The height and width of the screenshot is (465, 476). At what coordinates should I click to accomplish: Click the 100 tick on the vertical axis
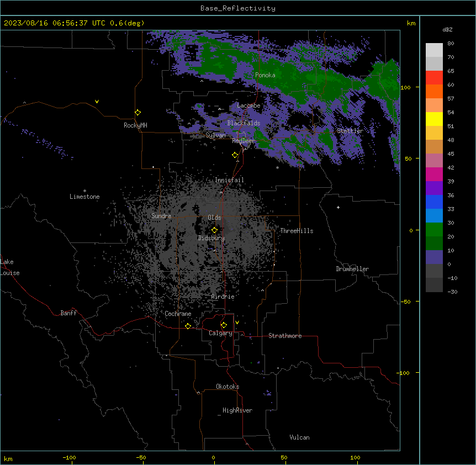coord(405,87)
